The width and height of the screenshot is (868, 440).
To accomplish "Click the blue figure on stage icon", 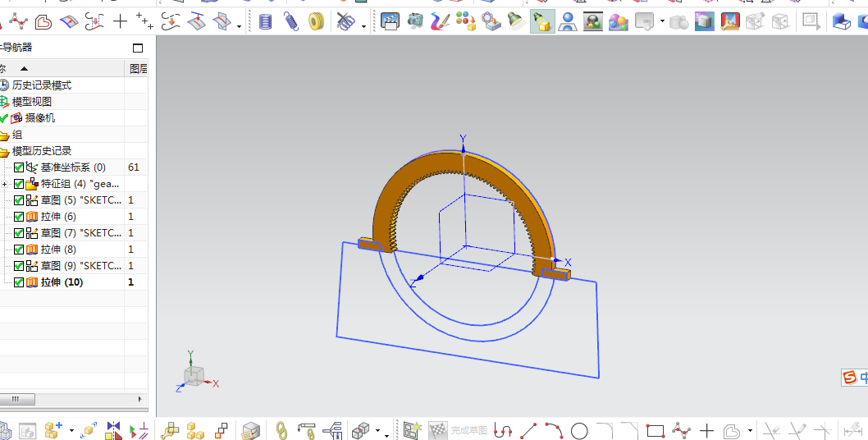I will click(x=568, y=21).
